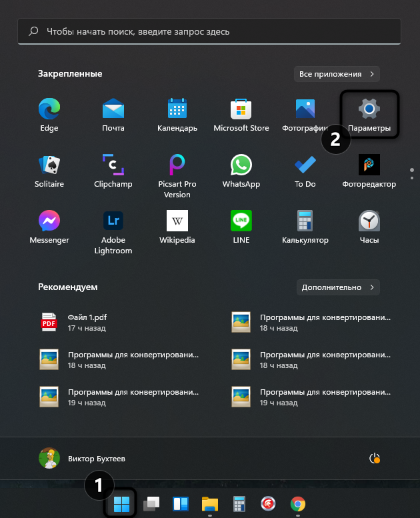Launch the Фоторедактор photo editor
The width and height of the screenshot is (420, 518).
[369, 171]
